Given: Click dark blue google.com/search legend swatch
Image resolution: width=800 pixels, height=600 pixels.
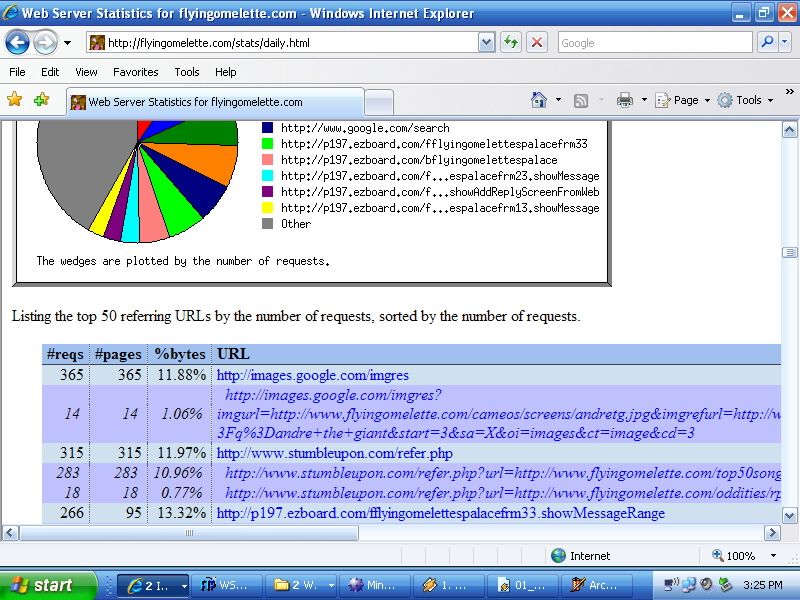Looking at the screenshot, I should click(x=267, y=128).
